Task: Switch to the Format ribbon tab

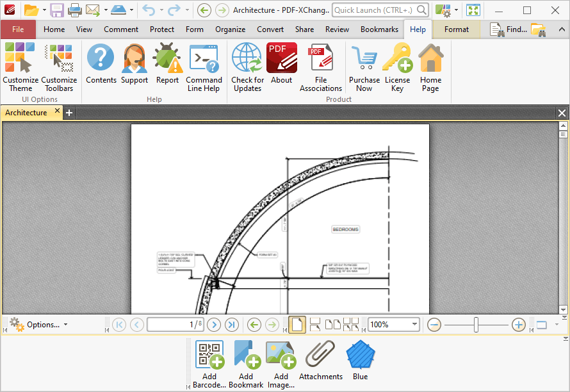Action: (x=456, y=29)
